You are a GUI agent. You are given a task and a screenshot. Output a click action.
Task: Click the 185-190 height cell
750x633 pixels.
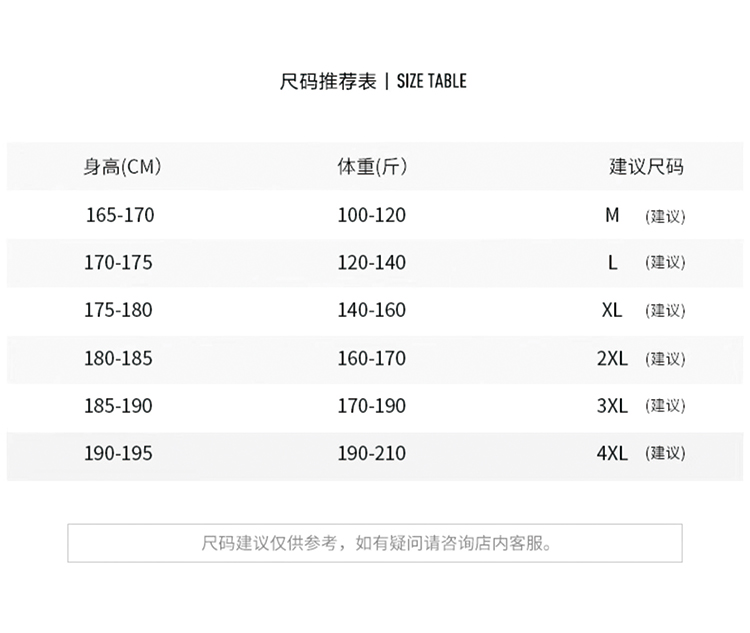pos(119,406)
